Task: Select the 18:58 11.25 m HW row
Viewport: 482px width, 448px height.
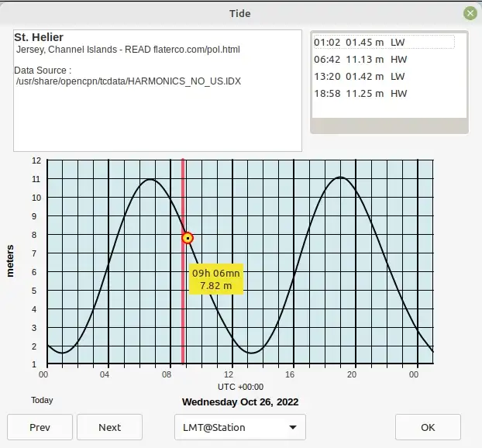Action: pyautogui.click(x=384, y=94)
